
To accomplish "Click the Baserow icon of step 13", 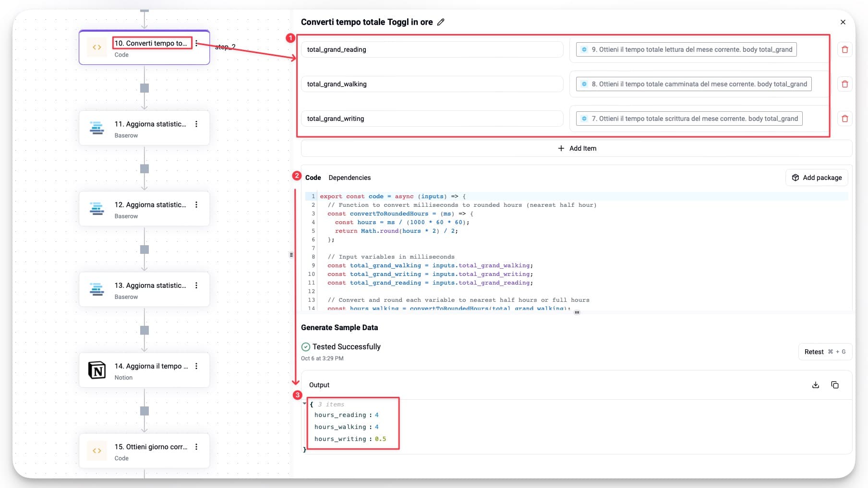I will point(97,289).
